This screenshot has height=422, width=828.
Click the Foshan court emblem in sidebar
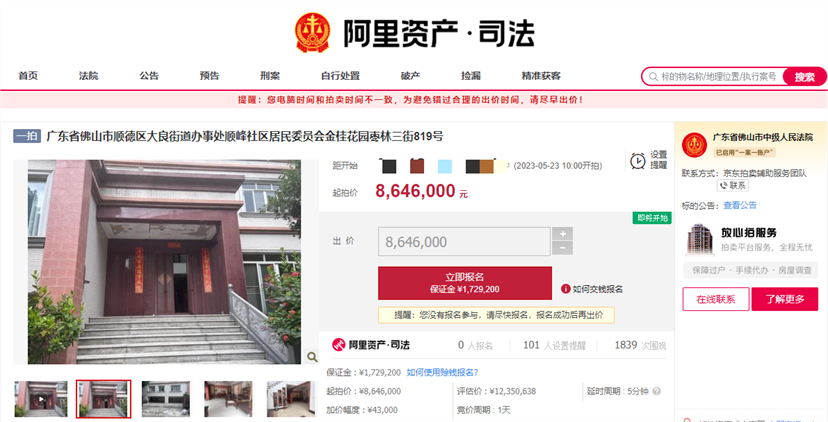click(x=694, y=145)
